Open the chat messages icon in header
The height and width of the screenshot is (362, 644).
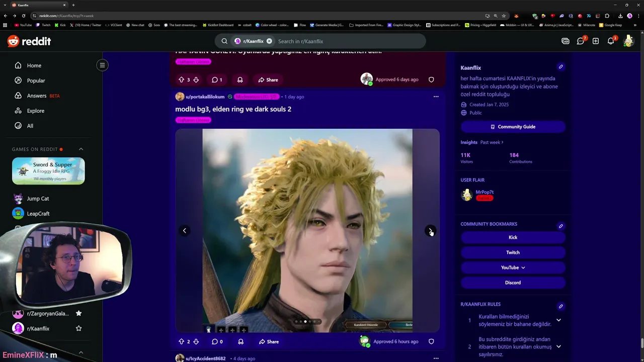click(581, 41)
